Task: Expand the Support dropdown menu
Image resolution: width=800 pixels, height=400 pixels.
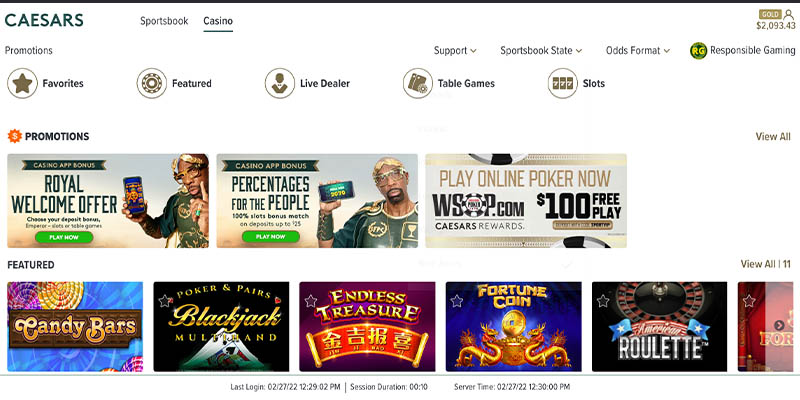Action: point(455,51)
